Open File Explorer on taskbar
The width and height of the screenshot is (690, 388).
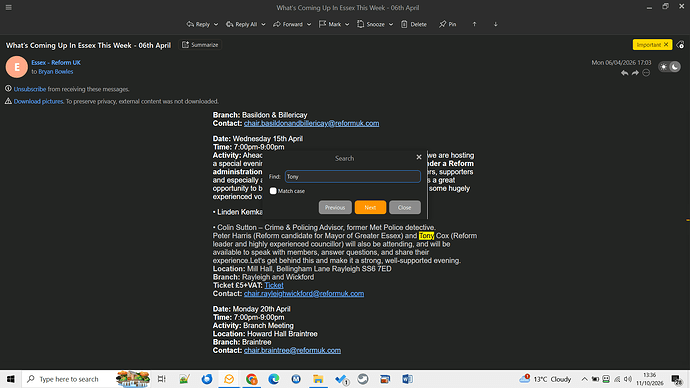[x=318, y=379]
